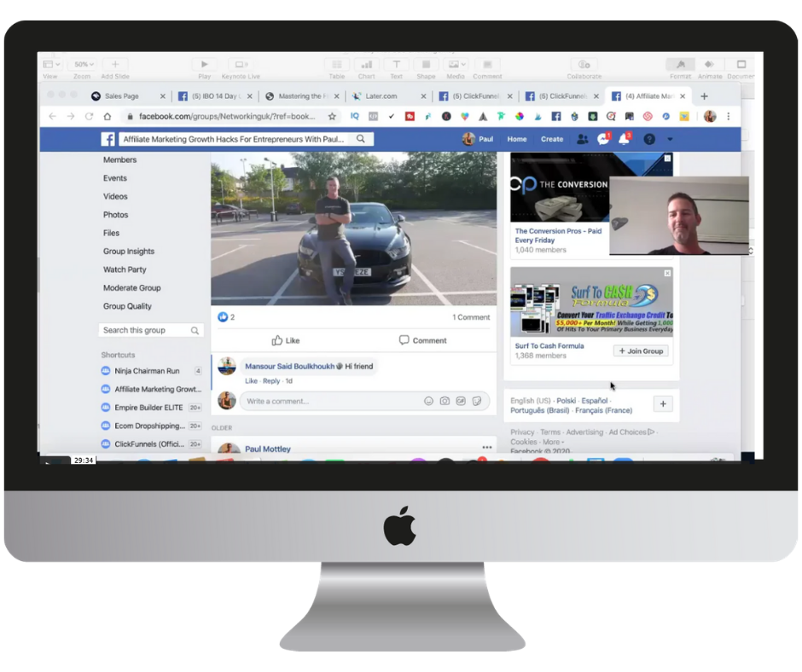Screen dimensions: 802x672
Task: Switch to the Later.com browser tab
Action: (x=381, y=96)
